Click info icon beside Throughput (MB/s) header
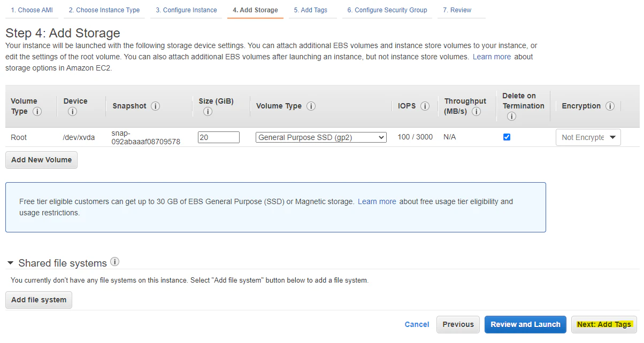The width and height of the screenshot is (644, 343). [x=476, y=111]
